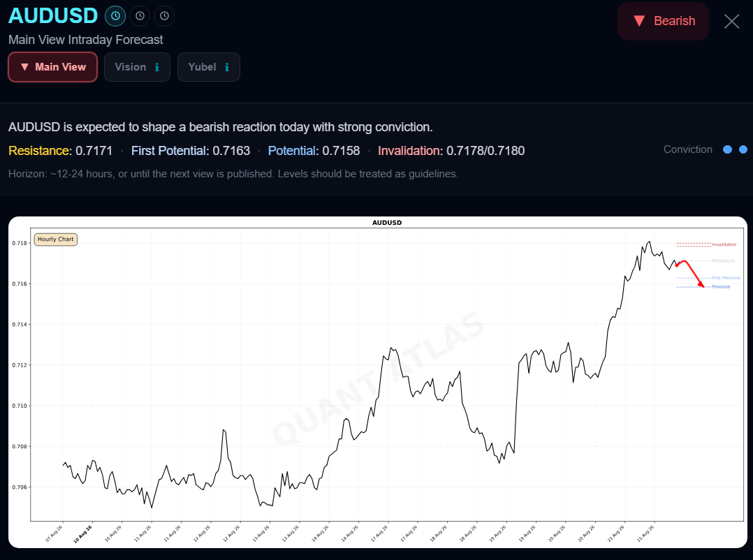Show info icon on Vision tab

157,67
